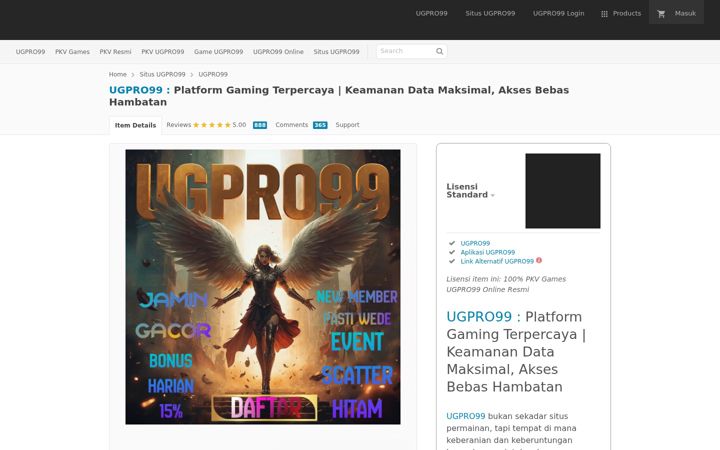Open the UGPRO99 Login link
This screenshot has width=720, height=450.
point(558,13)
